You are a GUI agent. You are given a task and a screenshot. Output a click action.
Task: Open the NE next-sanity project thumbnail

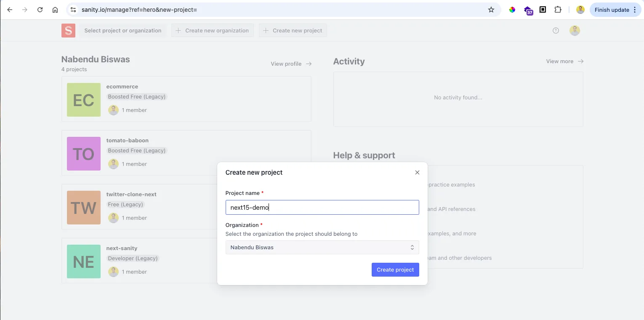point(84,261)
